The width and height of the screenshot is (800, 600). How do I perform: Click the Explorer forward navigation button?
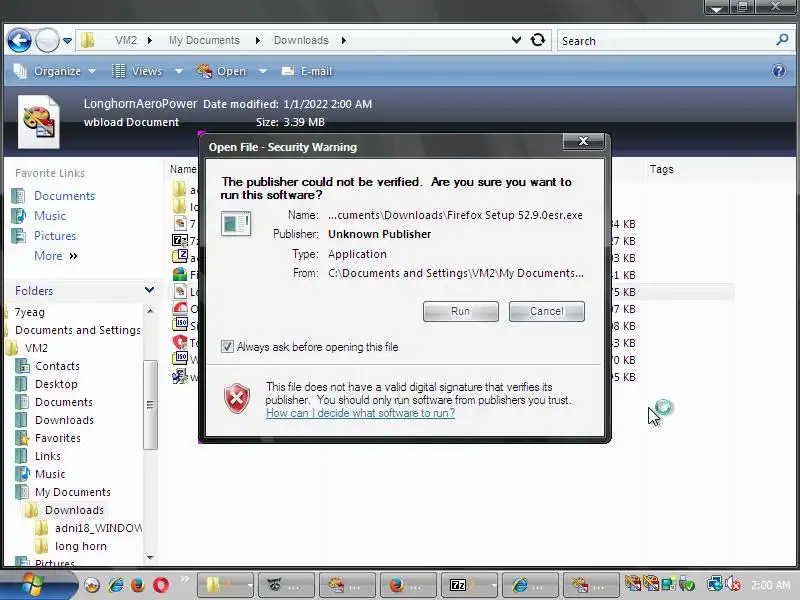pyautogui.click(x=47, y=40)
